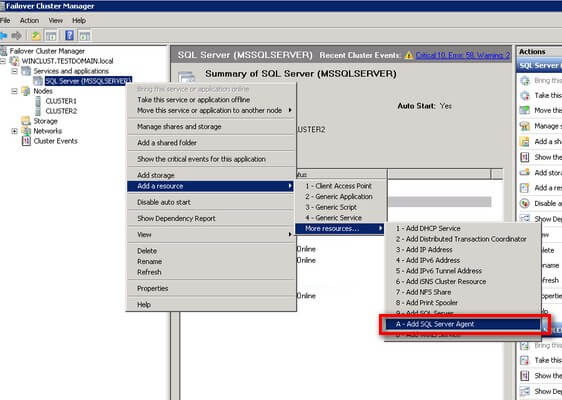562x400 pixels.
Task: Select SQL Server (MSSQLSERVER) in the tree
Action: pyautogui.click(x=89, y=81)
